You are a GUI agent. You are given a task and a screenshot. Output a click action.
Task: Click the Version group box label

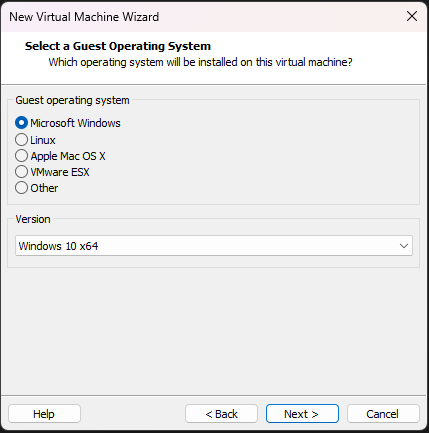(33, 219)
